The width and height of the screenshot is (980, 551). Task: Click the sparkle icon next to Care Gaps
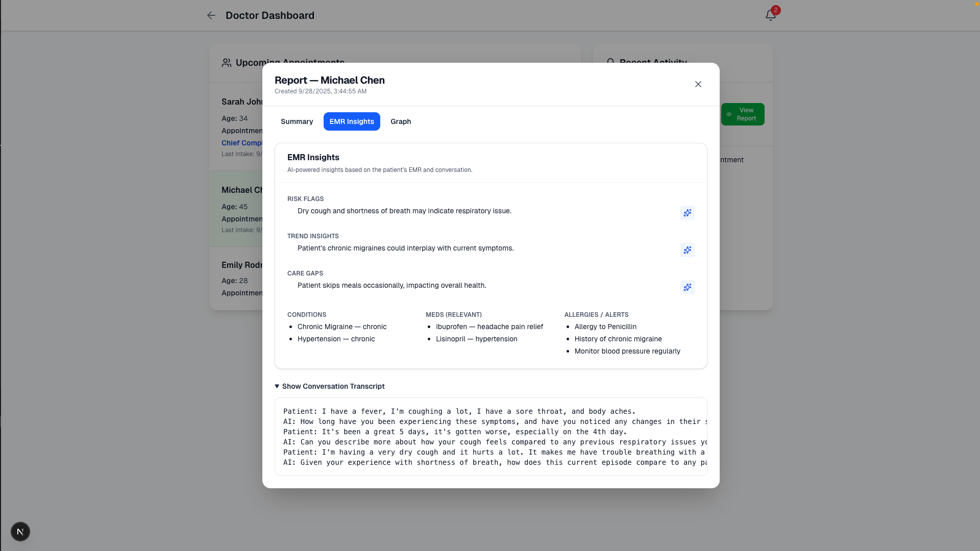(687, 287)
